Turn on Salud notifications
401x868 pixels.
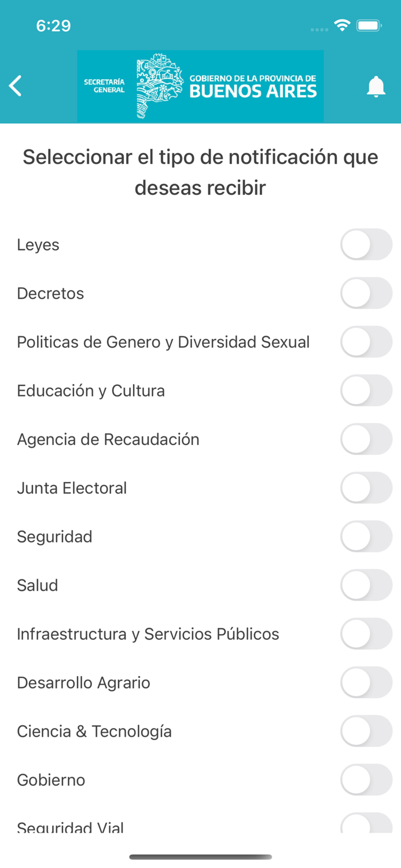366,585
